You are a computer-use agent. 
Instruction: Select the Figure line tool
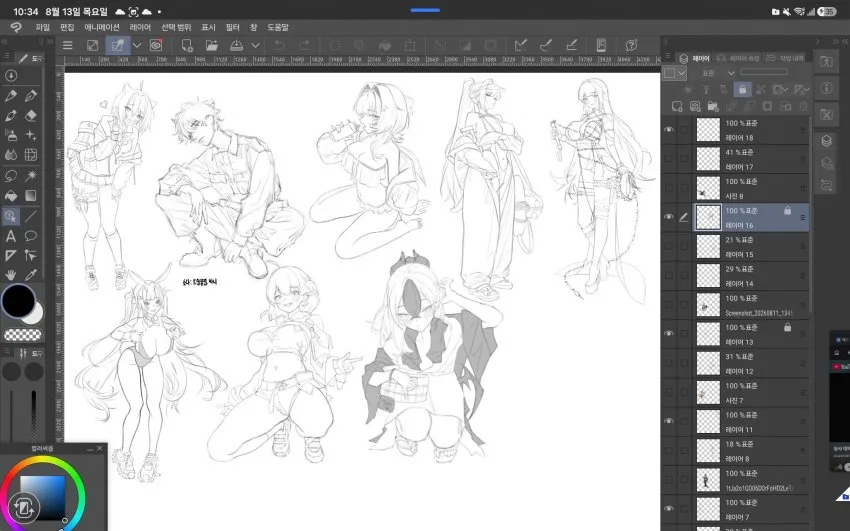31,216
